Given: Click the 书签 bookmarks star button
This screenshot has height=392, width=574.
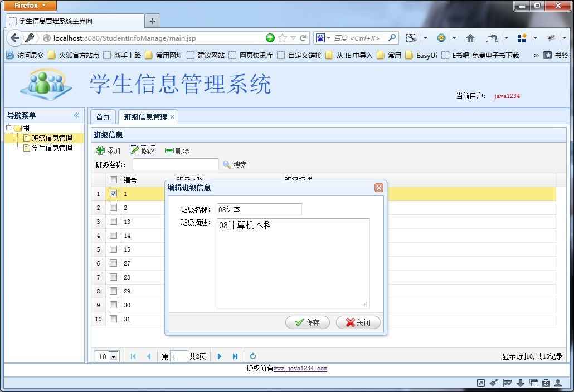Looking at the screenshot, I should coord(556,55).
